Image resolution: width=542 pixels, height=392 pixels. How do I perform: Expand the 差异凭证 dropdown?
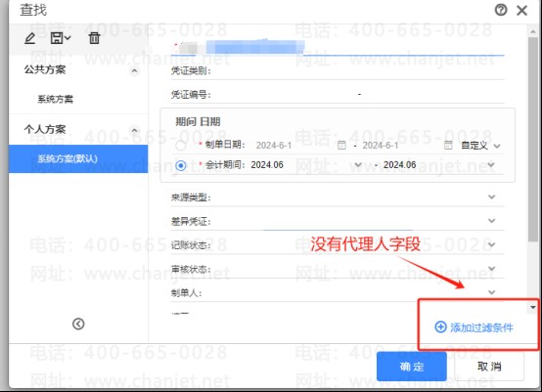pos(491,221)
